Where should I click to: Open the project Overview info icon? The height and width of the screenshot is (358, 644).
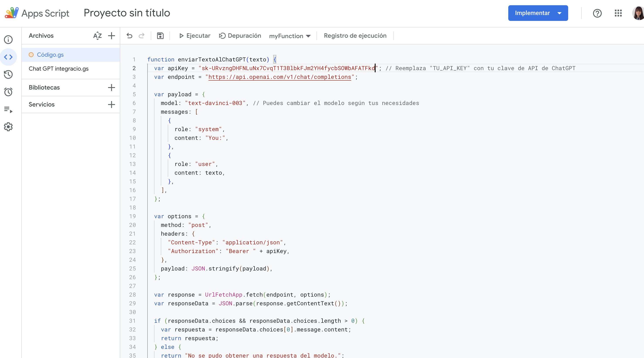(x=8, y=39)
